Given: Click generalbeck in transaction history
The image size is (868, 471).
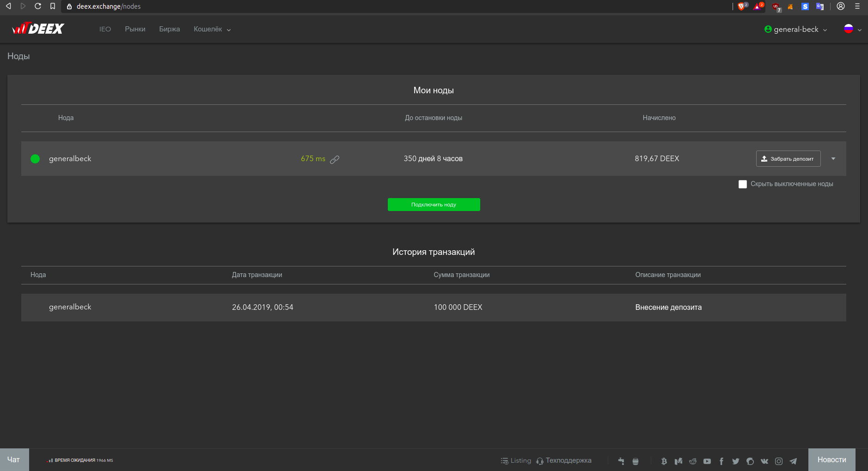Looking at the screenshot, I should [70, 307].
